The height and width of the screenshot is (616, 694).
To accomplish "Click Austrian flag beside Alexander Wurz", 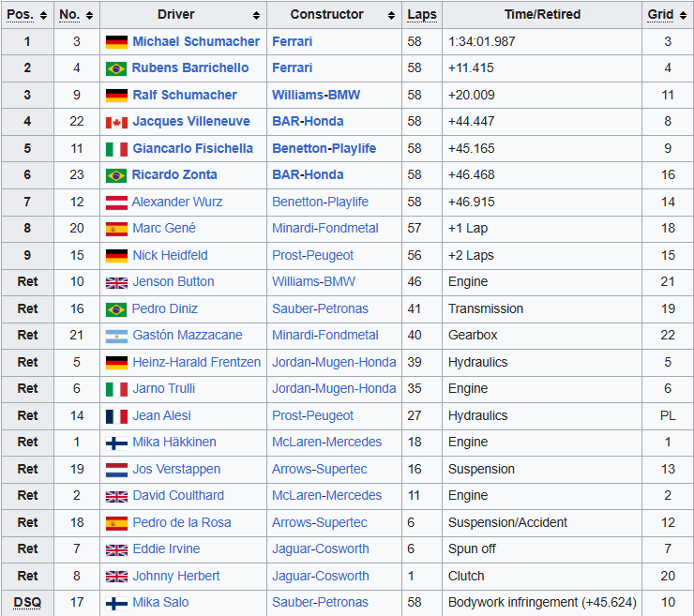I will coord(117,203).
